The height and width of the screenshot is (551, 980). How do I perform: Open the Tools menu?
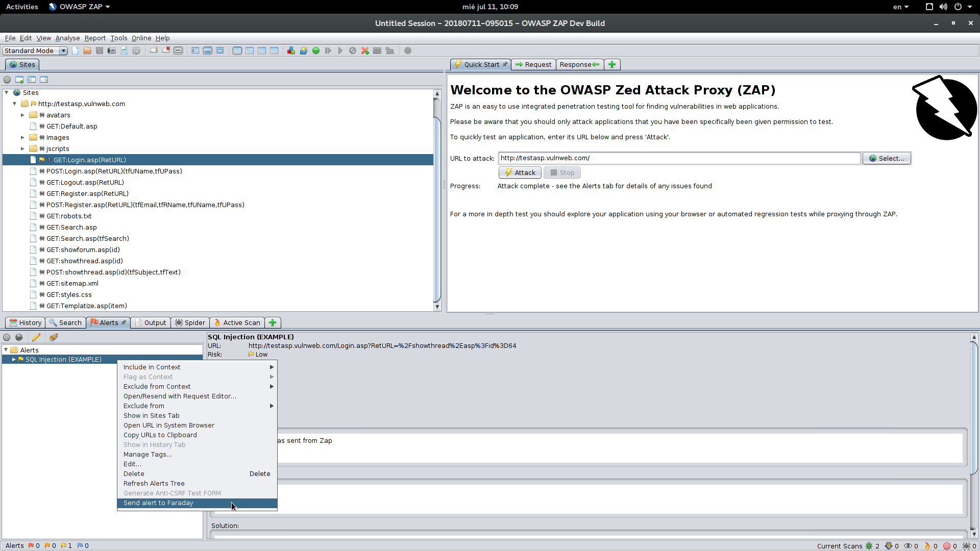[119, 38]
